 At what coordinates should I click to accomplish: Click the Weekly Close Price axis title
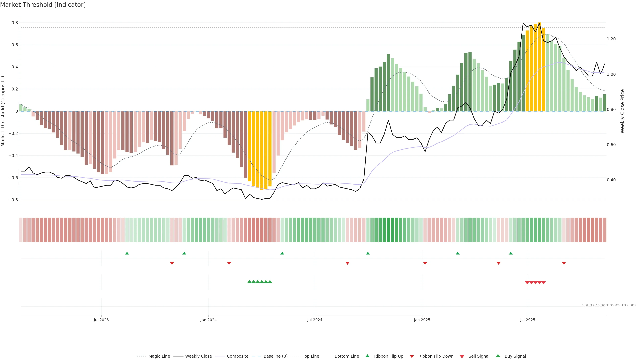pos(622,111)
